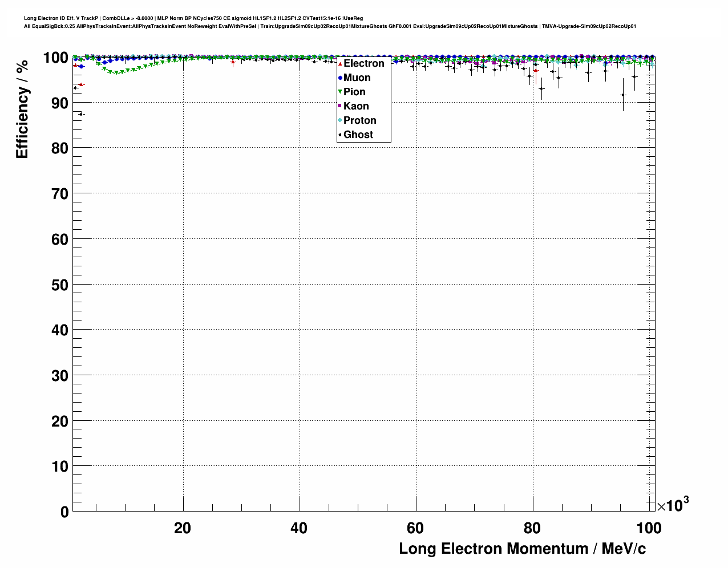This screenshot has width=728, height=568.
Task: Click the subtitle line starting 'All EqualSigBck:0.25'
Action: [x=330, y=26]
